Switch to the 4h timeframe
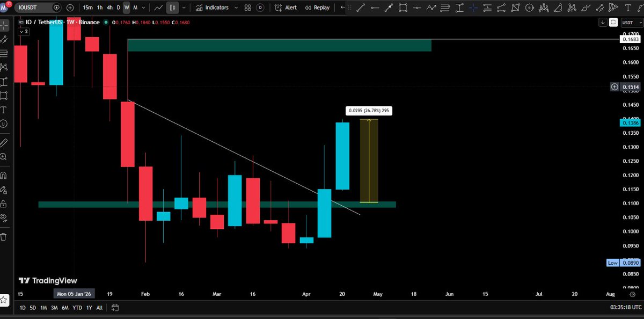The width and height of the screenshot is (644, 319). click(x=109, y=8)
